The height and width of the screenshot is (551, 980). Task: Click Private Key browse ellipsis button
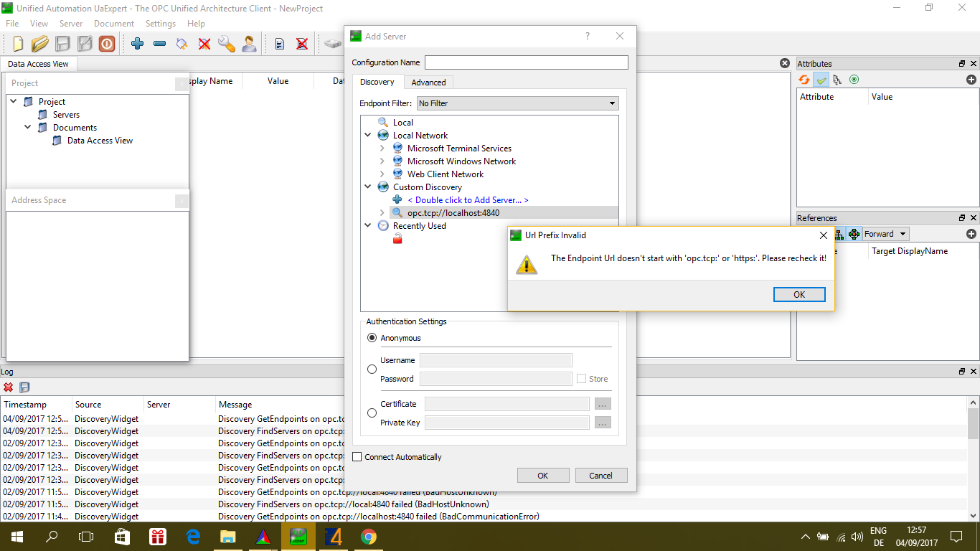click(603, 423)
